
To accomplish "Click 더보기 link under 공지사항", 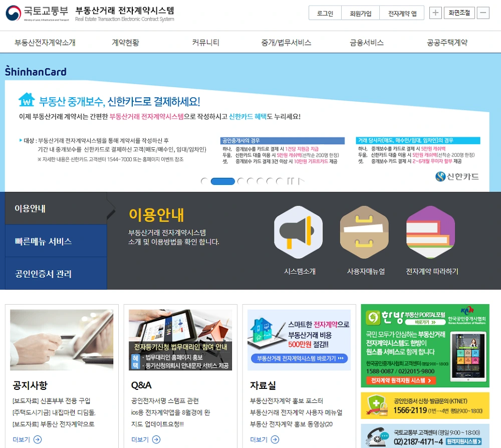I will (x=22, y=439).
